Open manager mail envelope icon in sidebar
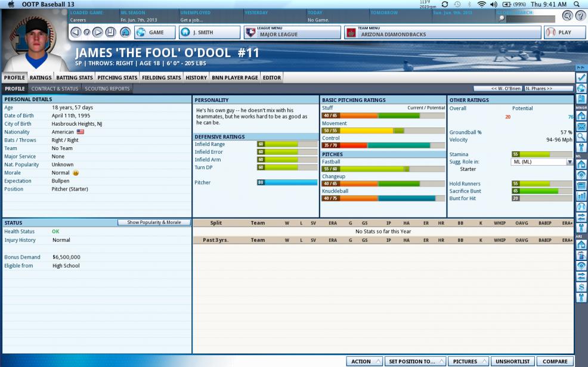This screenshot has width=588, height=367. pos(581,126)
